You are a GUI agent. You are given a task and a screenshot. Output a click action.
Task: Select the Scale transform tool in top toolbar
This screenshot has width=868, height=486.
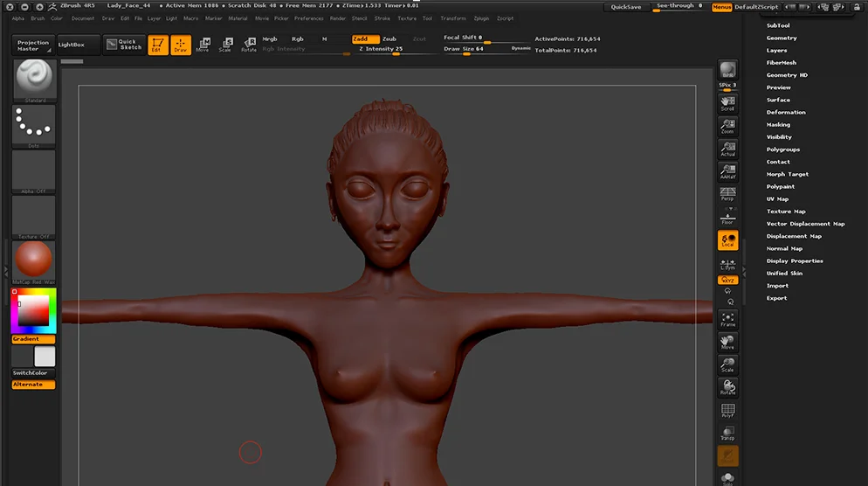[226, 45]
